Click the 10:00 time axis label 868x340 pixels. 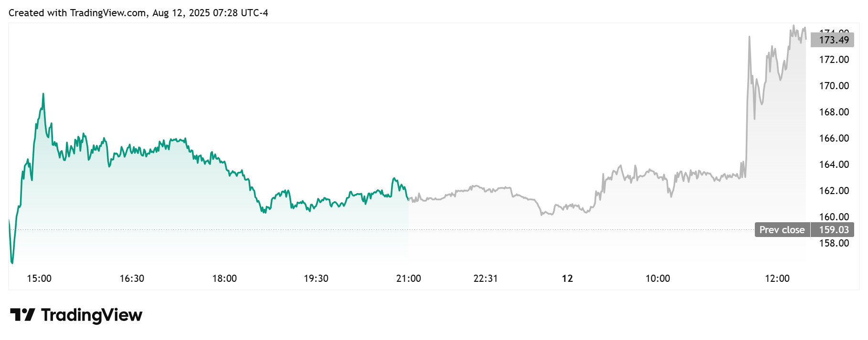(657, 278)
